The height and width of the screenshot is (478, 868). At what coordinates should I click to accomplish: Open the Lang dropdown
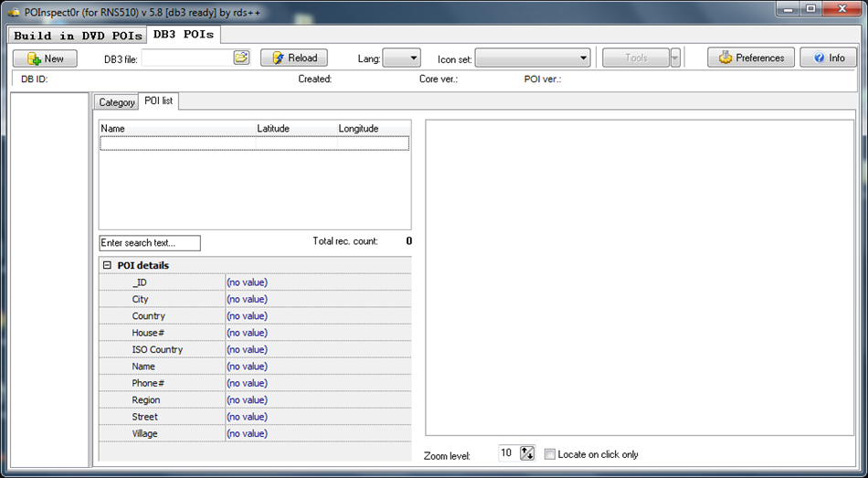[401, 58]
